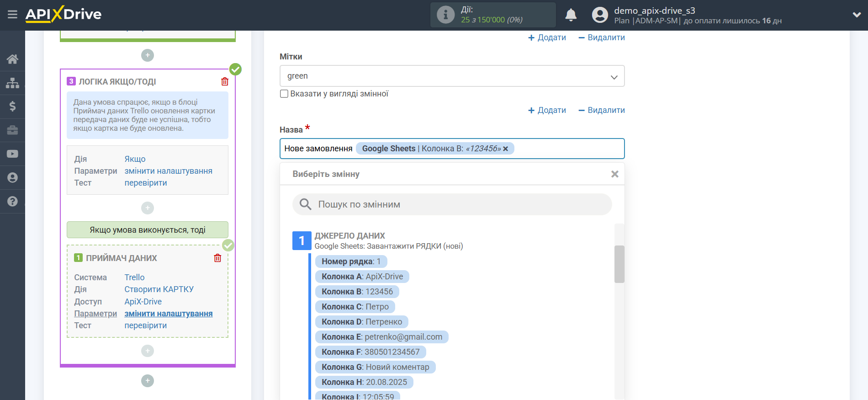The height and width of the screenshot is (400, 868).
Task: Collapse Джерело даних section number 1
Action: [302, 240]
